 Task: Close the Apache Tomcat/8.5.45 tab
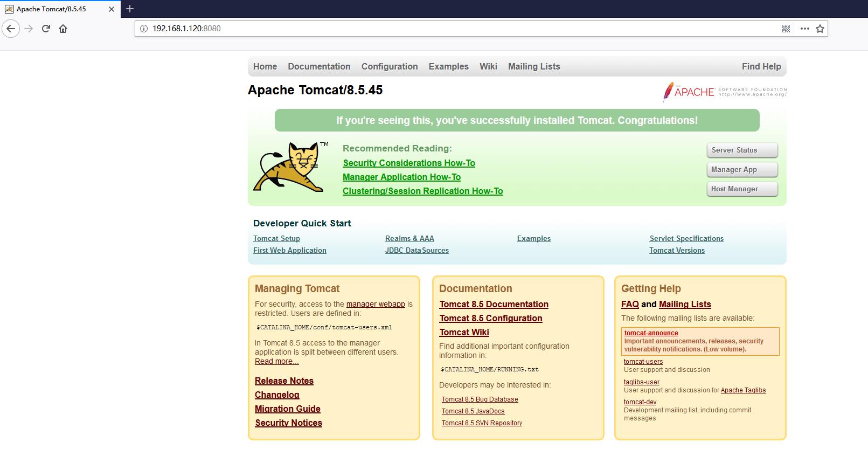112,9
